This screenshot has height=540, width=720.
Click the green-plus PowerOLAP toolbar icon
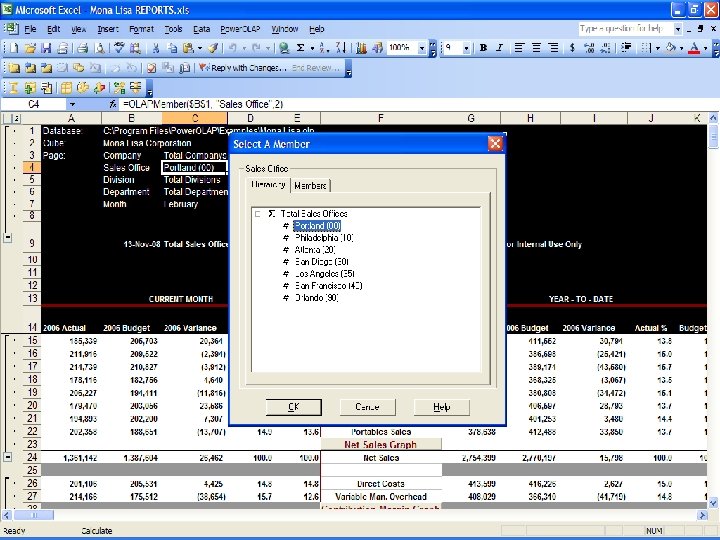[x=30, y=87]
